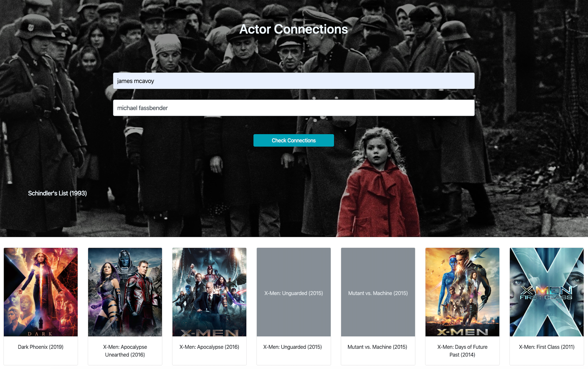588x369 pixels.
Task: Click 'X-Men: Unguarded (2015)' caption below card
Action: [293, 347]
